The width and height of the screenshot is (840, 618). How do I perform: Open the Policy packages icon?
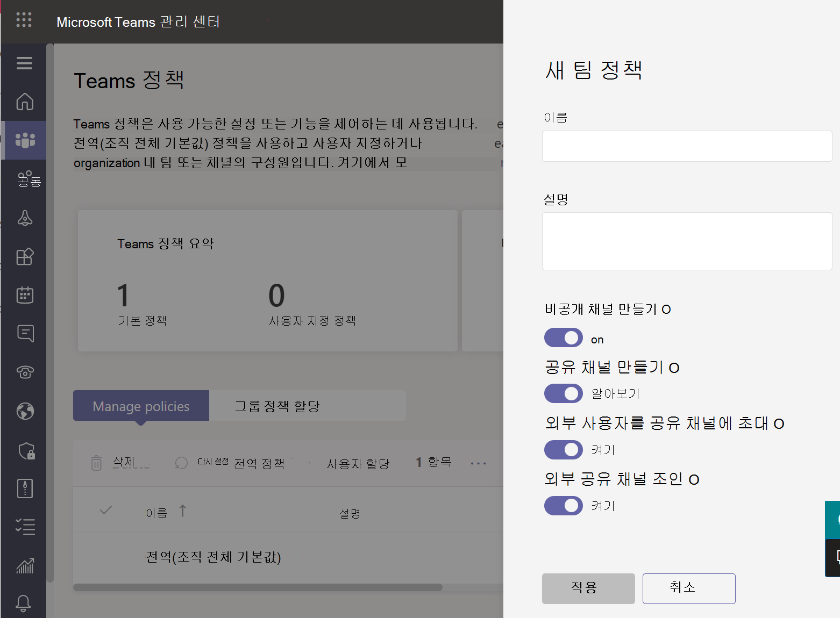point(25,488)
